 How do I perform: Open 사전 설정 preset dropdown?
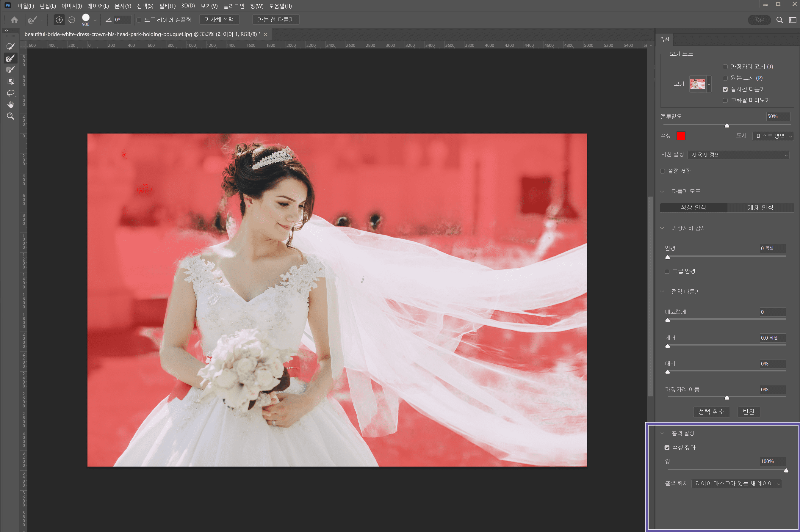[x=738, y=155]
